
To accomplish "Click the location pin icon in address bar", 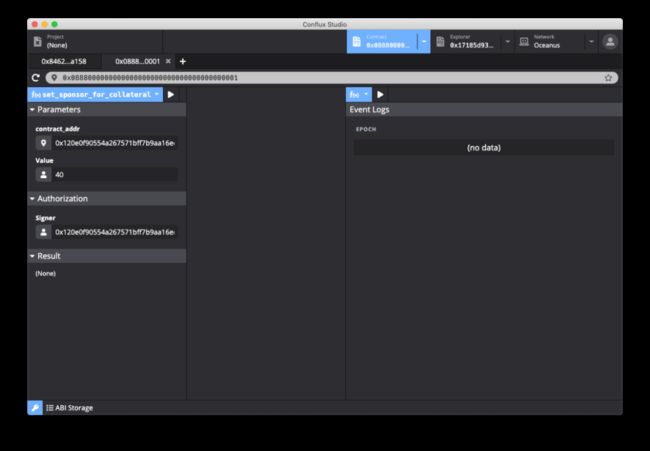I will (x=54, y=78).
